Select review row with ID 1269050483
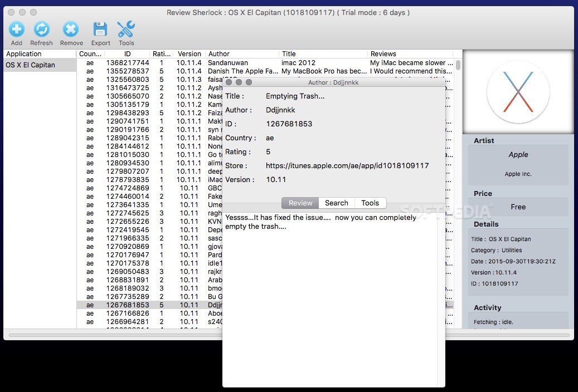 click(149, 272)
